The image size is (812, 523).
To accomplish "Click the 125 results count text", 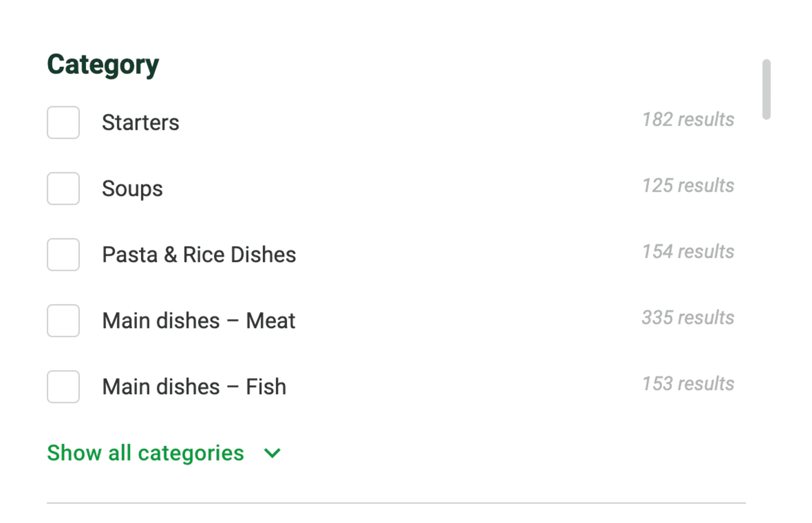I will click(688, 186).
